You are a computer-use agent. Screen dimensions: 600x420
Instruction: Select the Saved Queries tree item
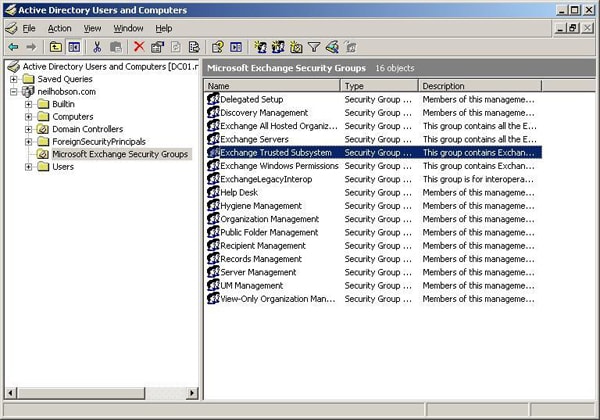(65, 79)
